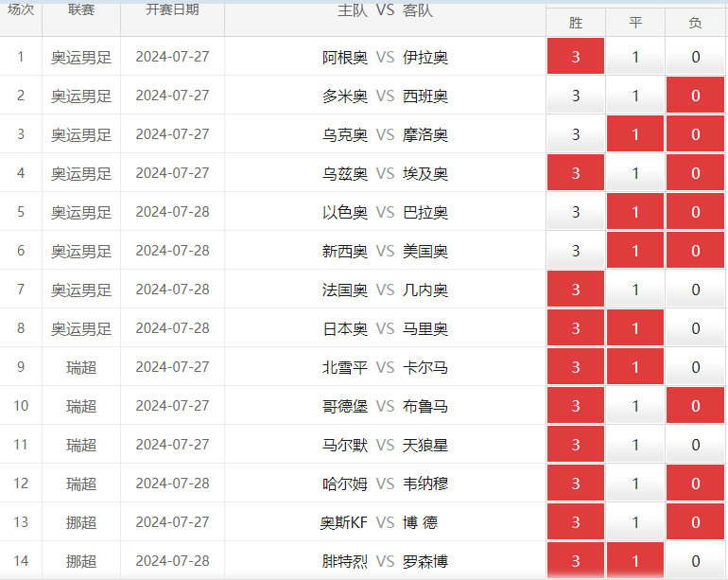Deselect 胜 (3) for 哥德堡 VS 布鲁马

[x=576, y=406]
